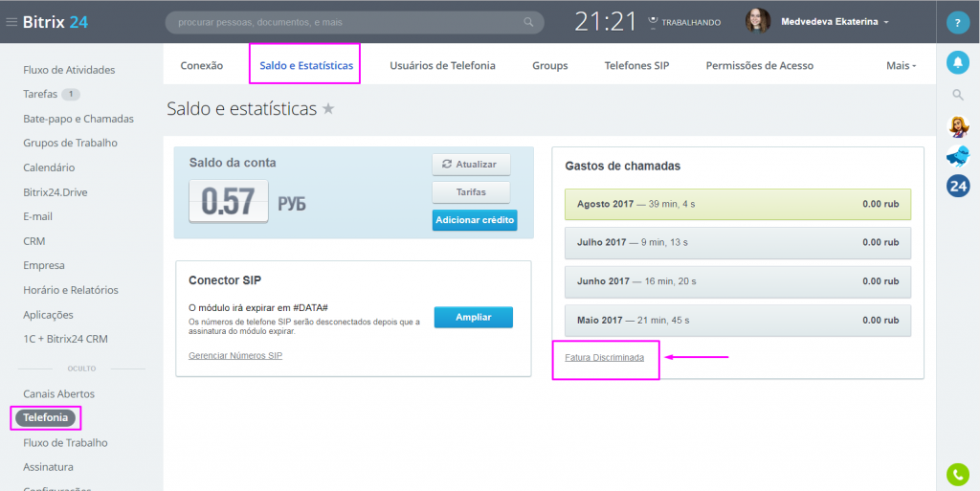Select the Junho 2017 call expenses row

(x=738, y=281)
